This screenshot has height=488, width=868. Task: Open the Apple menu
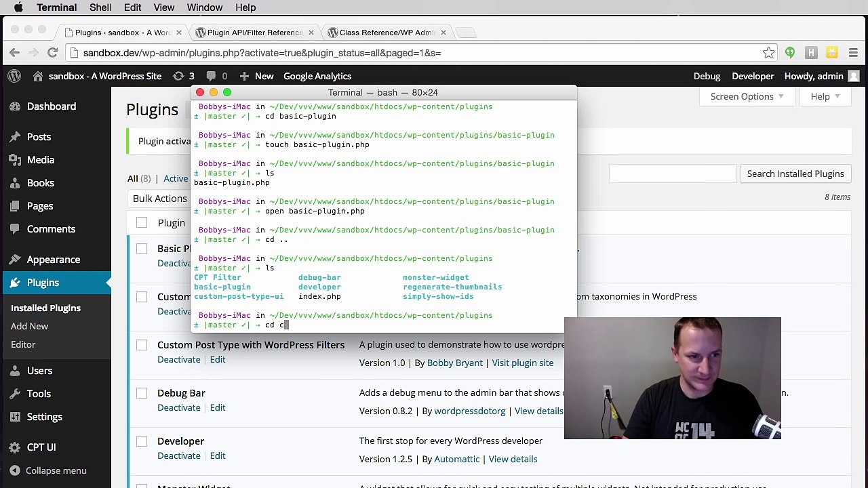[18, 7]
